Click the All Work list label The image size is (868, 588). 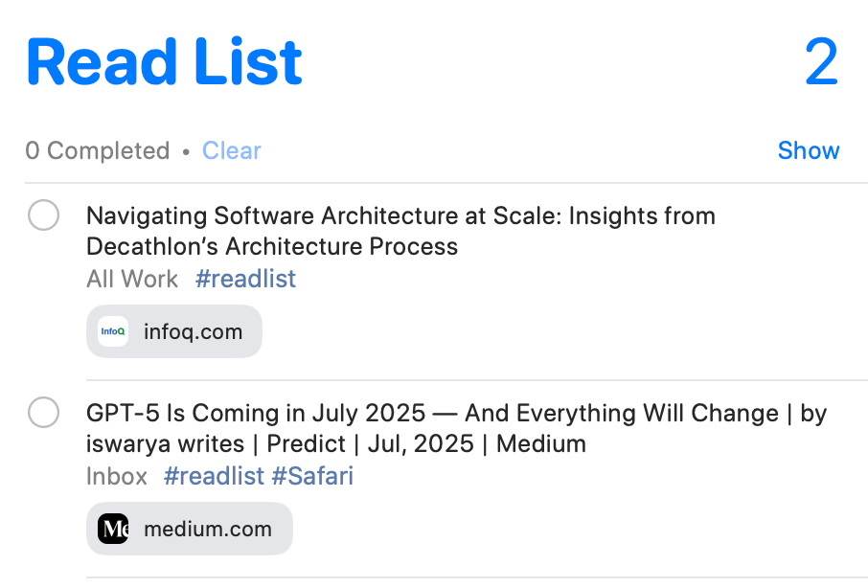pyautogui.click(x=132, y=279)
